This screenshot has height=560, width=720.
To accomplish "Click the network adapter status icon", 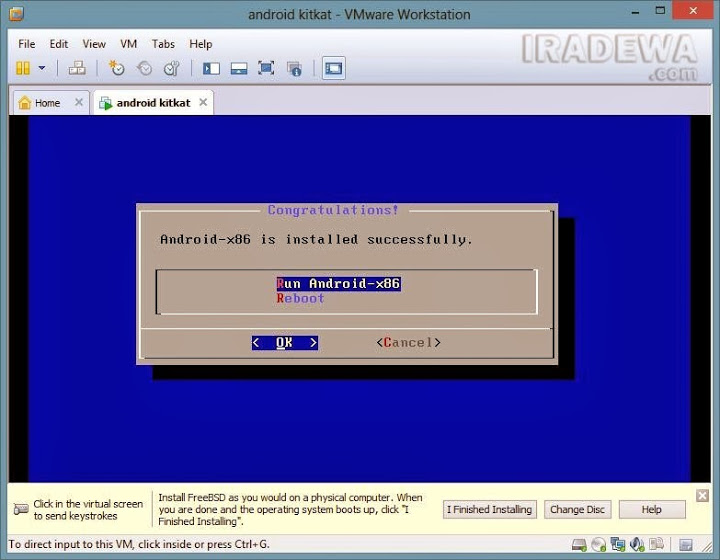I will (x=618, y=544).
